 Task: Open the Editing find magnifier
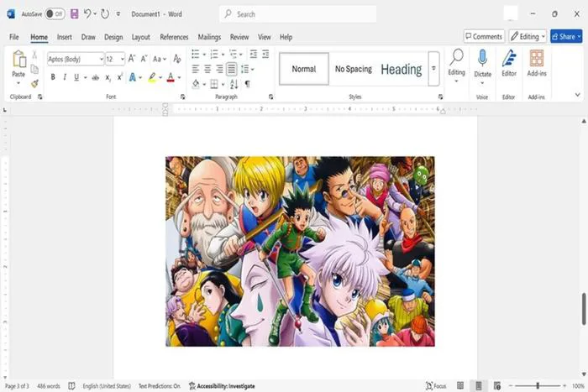[456, 57]
